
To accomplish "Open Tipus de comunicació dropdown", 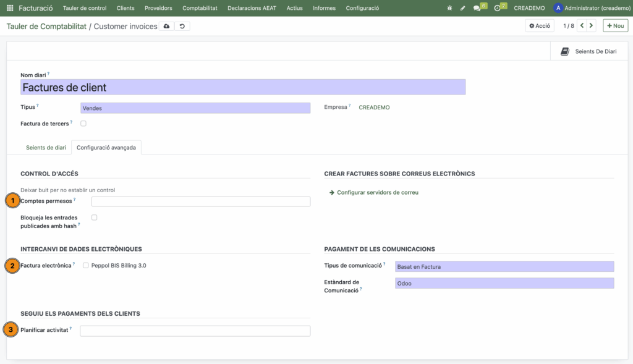I will [x=504, y=267].
